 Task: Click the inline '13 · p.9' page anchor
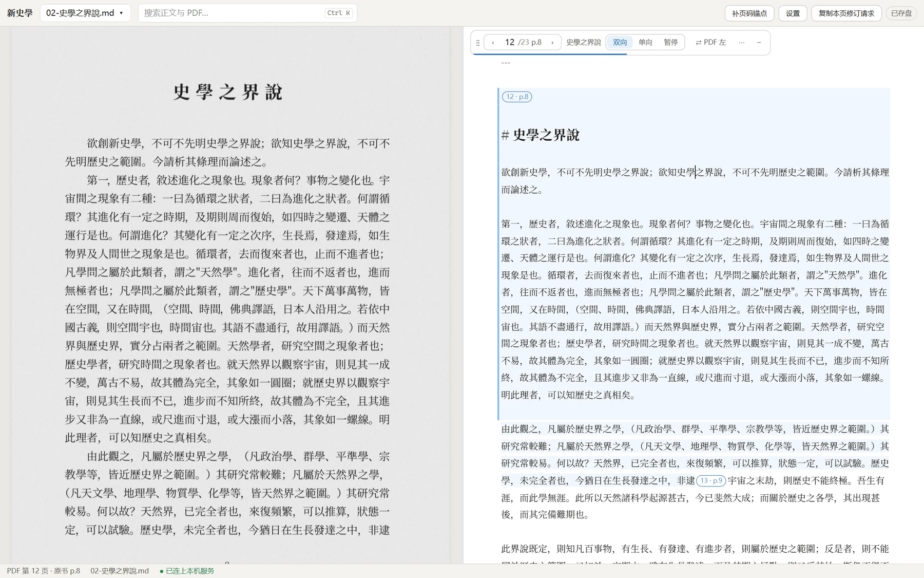click(711, 481)
